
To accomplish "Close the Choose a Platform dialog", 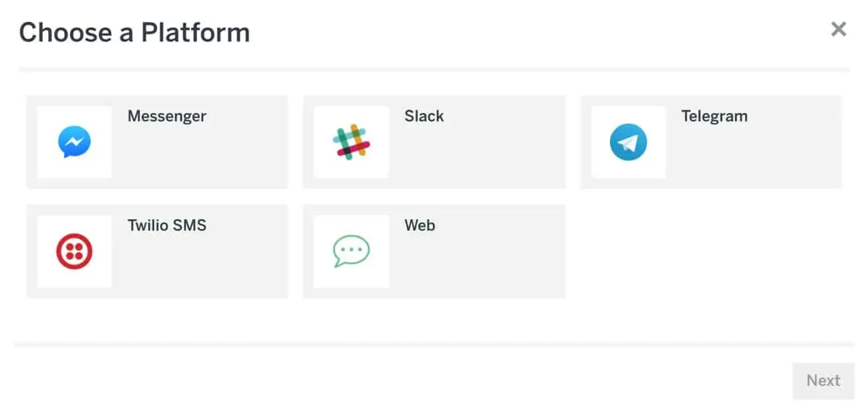I will (838, 29).
